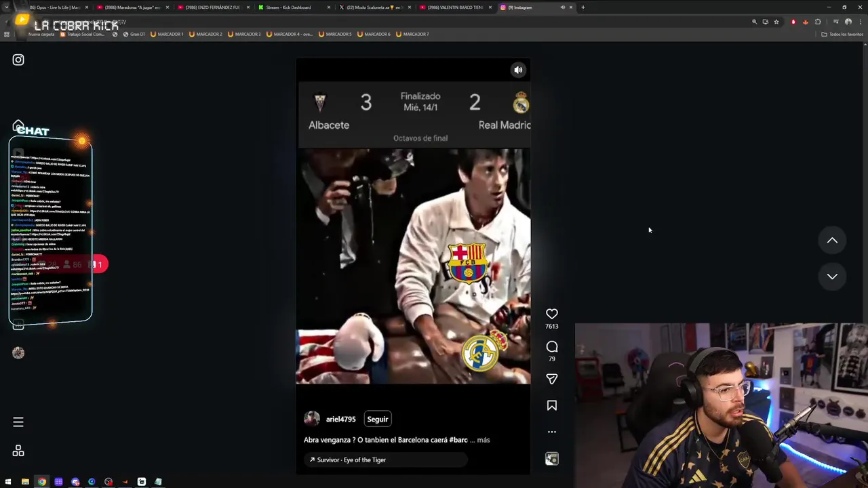Open the MARCADOR 1 bookmark
Image resolution: width=868 pixels, height=488 pixels.
pos(167,34)
